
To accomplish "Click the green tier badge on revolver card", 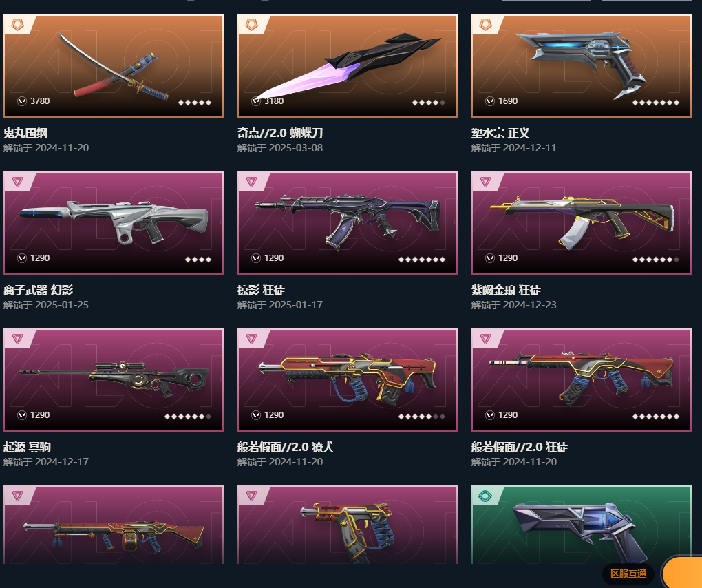I will coord(485,495).
